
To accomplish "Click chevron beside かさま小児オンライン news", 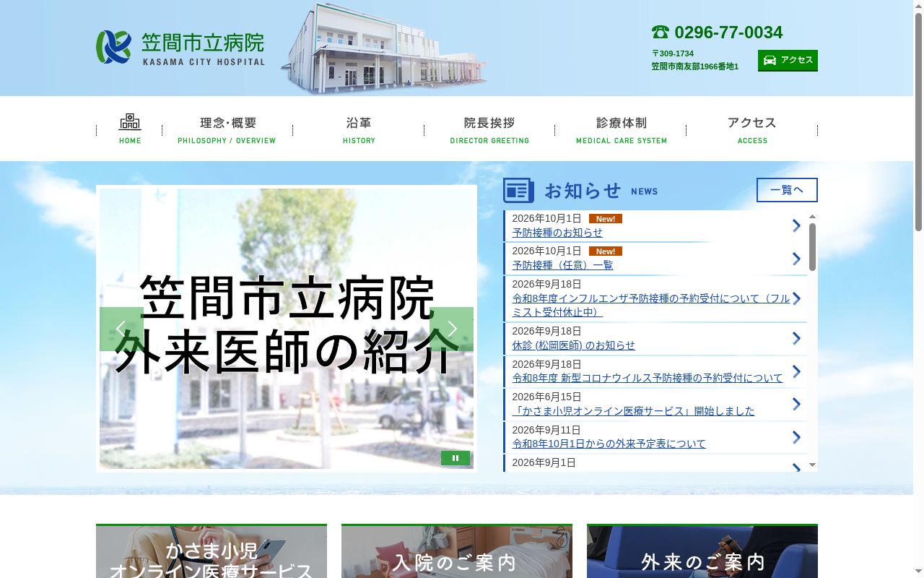I will click(x=796, y=404).
